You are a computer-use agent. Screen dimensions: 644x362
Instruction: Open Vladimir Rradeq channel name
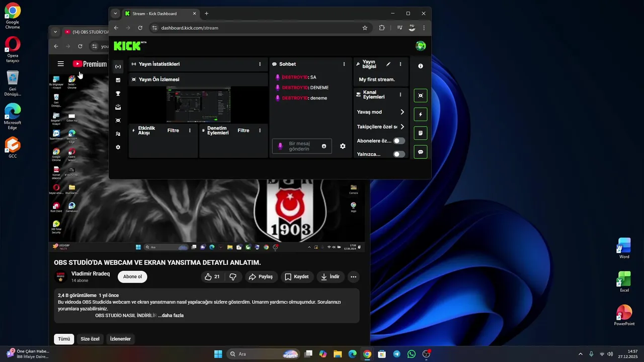point(91,274)
